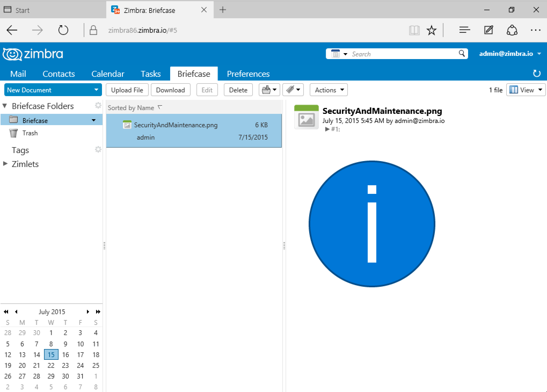547x392 pixels.
Task: Add page to favorites star
Action: [431, 30]
